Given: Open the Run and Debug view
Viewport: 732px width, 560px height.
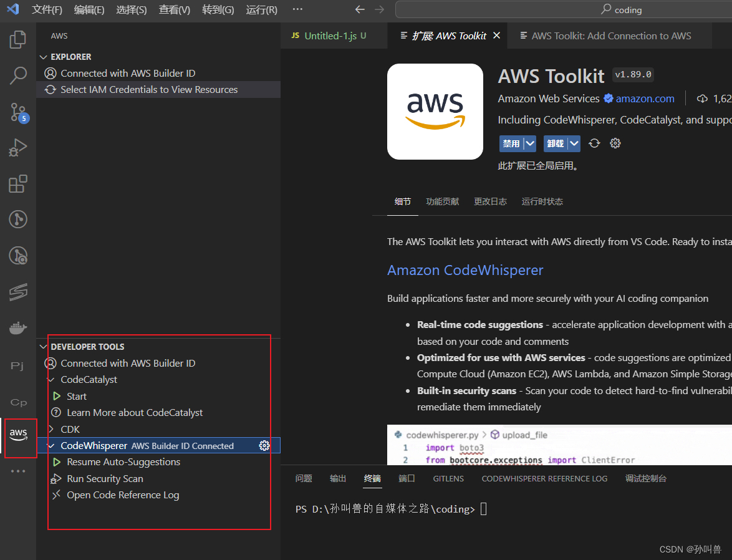Looking at the screenshot, I should tap(17, 148).
